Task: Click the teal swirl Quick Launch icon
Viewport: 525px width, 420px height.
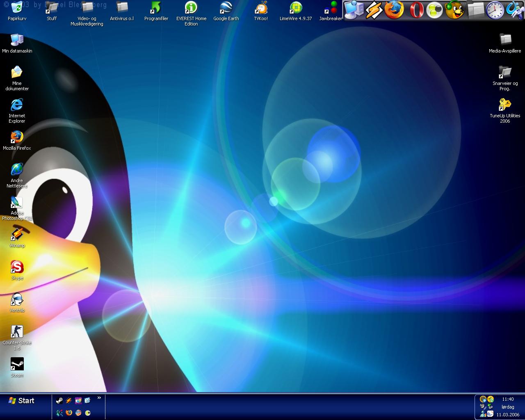Action: click(59, 413)
